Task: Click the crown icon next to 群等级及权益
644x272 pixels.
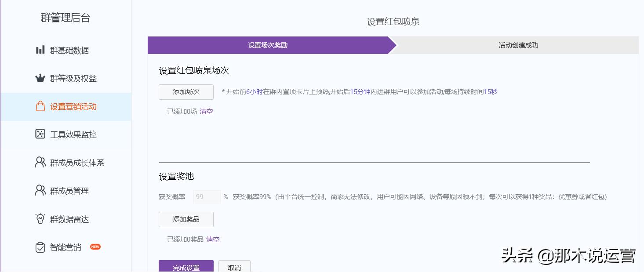Action: coord(40,78)
